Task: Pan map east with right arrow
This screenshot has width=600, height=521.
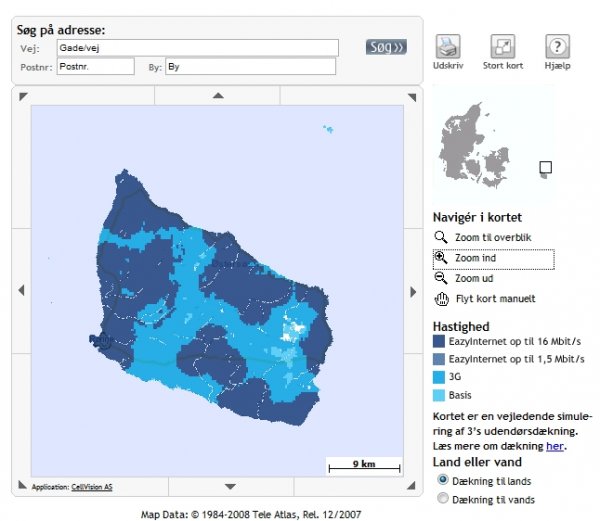Action: pyautogui.click(x=413, y=291)
